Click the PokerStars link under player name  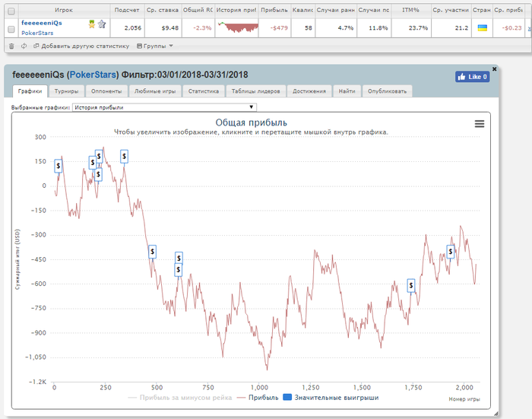click(37, 33)
